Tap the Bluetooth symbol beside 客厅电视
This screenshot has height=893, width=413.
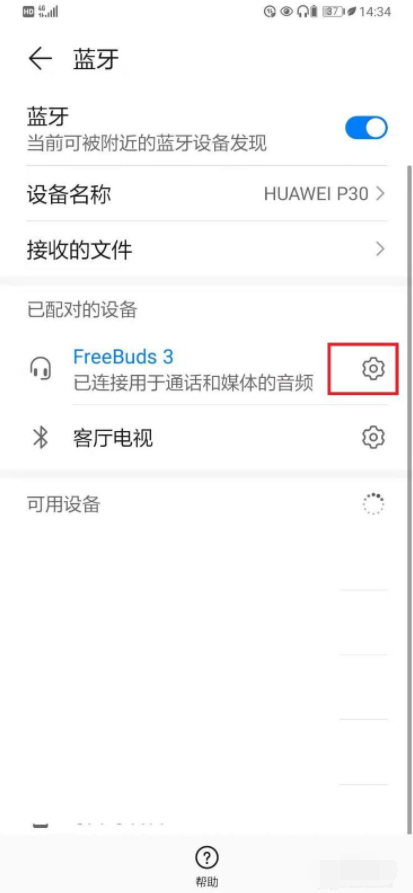click(40, 438)
